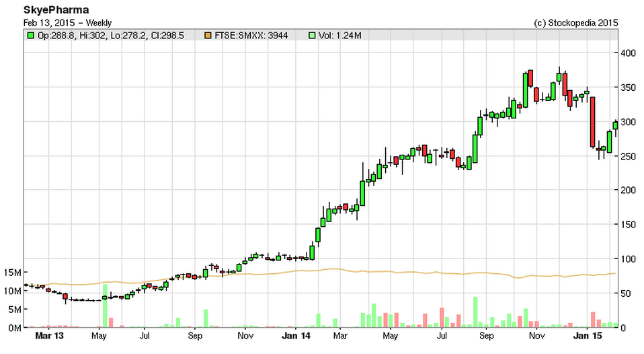Click the 50 price axis label
The image size is (644, 354).
click(x=626, y=293)
